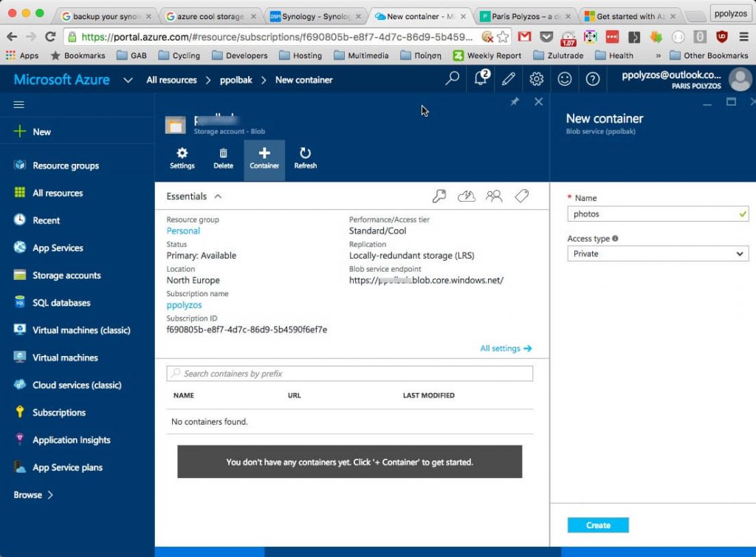Click the browser address bar URL

276,37
